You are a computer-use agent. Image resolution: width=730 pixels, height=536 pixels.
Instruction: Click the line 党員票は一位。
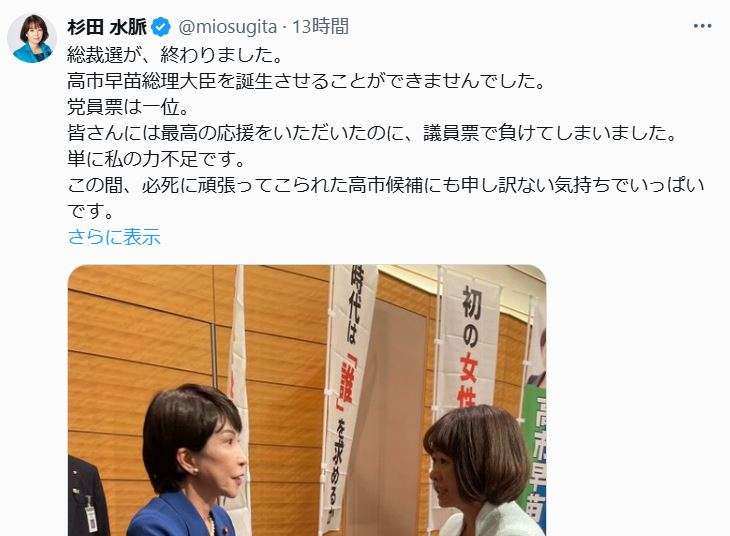128,108
